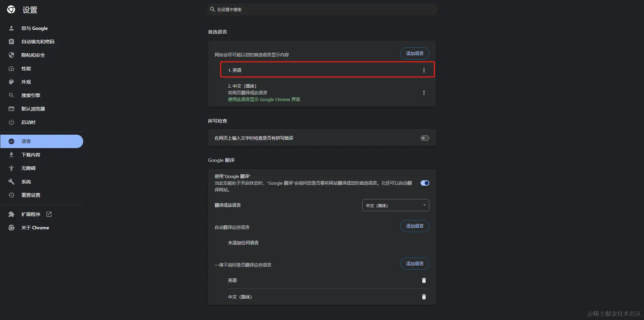Click the Chrome logo beside 设置 title
Image resolution: width=644 pixels, height=320 pixels.
(11, 10)
